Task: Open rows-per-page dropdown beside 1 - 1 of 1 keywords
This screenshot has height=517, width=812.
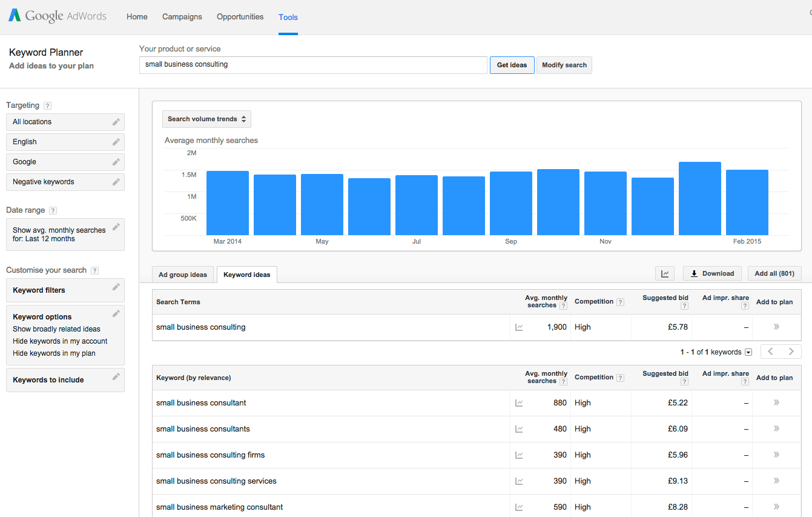Action: 748,352
